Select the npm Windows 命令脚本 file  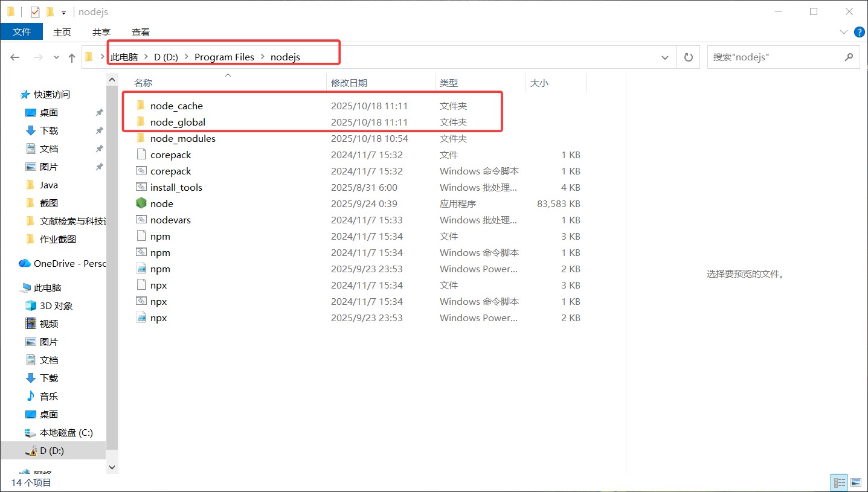[x=160, y=252]
